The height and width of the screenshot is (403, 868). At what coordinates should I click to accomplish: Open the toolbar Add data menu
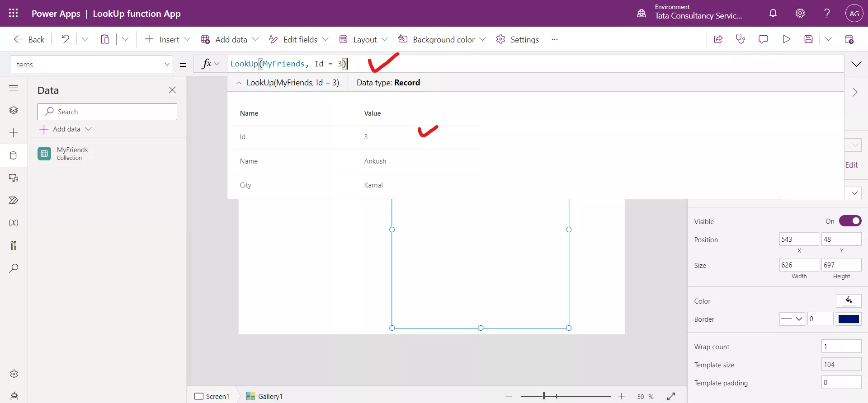[230, 39]
